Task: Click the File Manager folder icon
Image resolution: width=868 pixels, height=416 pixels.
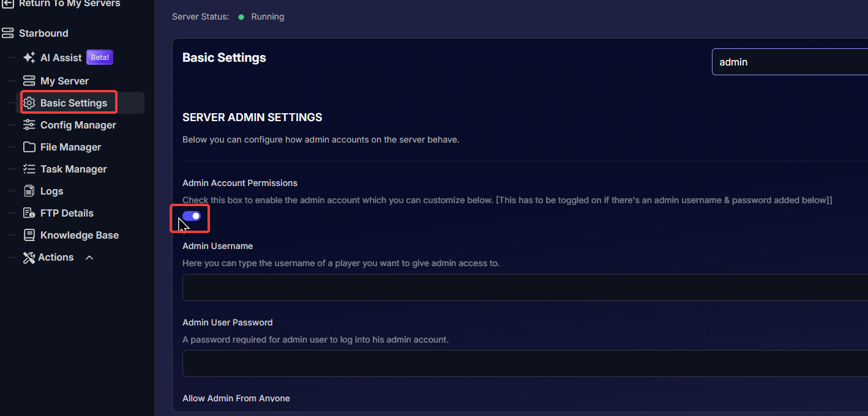Action: tap(29, 147)
